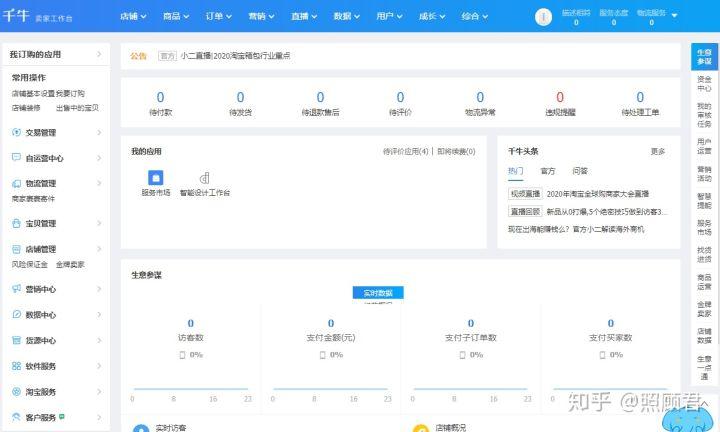Switch to the 问答 tab in 千牛头条

pos(580,171)
